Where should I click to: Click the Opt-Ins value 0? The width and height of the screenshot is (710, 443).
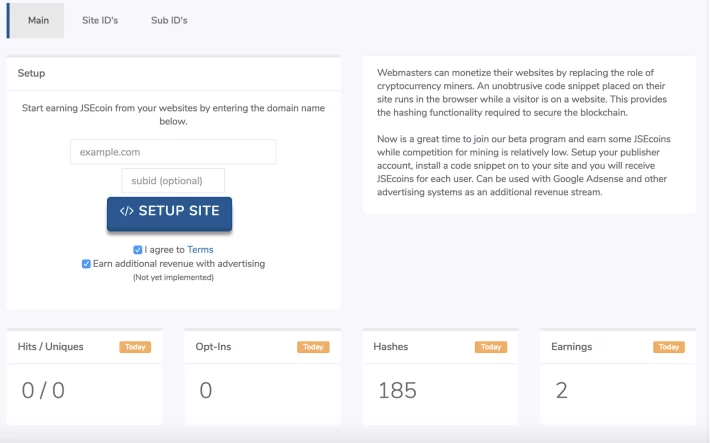(x=206, y=390)
